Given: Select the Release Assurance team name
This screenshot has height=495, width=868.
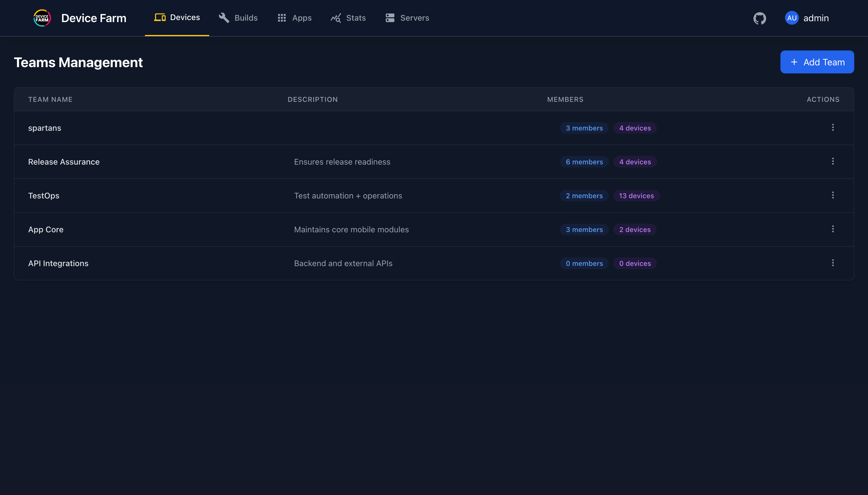Looking at the screenshot, I should click(x=64, y=162).
